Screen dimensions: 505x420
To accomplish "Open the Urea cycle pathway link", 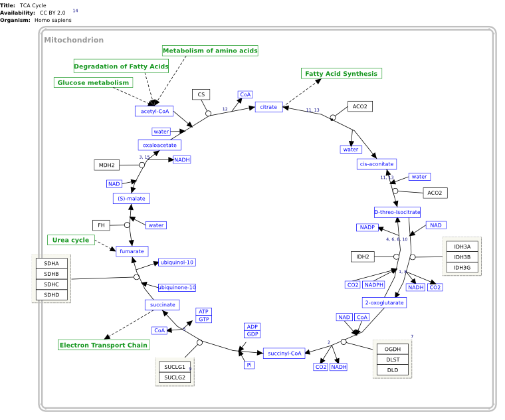I will [x=71, y=240].
